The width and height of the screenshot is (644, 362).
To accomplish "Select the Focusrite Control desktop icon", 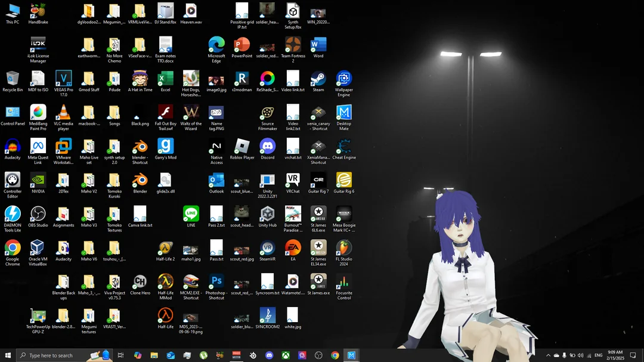I will 344,287.
